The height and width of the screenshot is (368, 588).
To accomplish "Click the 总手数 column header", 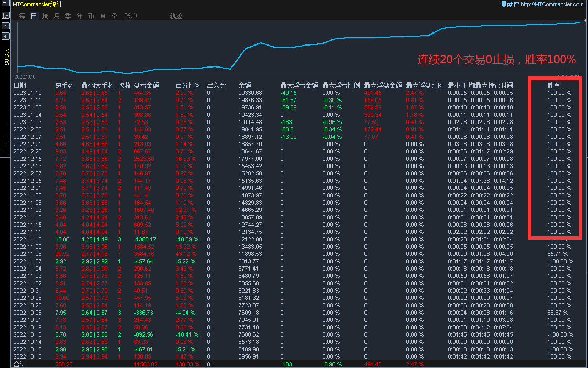I will tap(64, 85).
